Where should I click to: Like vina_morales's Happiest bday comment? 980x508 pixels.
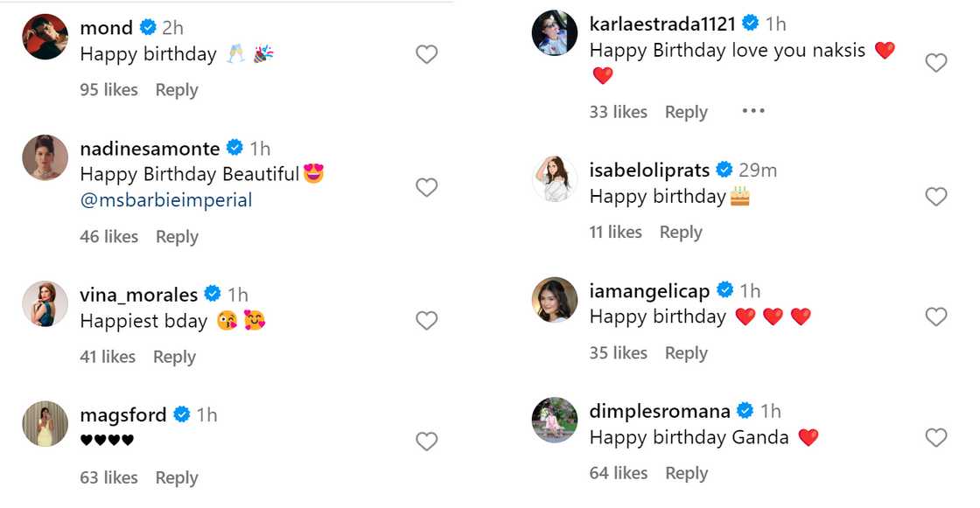pyautogui.click(x=426, y=321)
